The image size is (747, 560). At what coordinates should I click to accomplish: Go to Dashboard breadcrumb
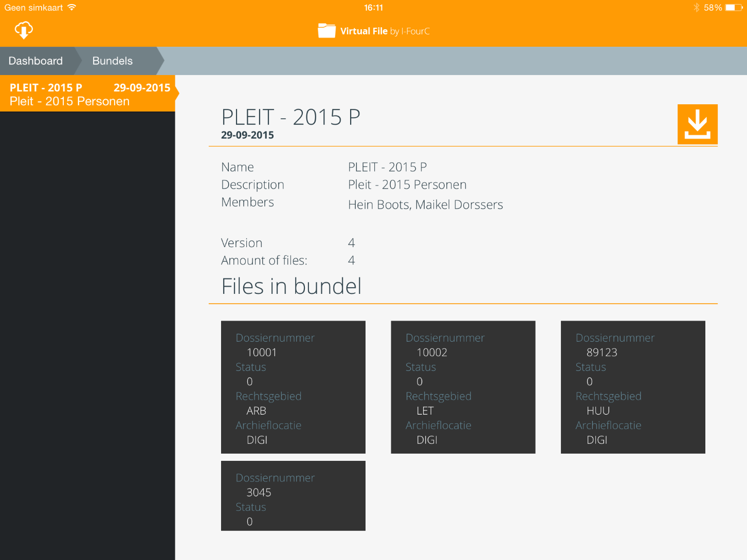click(x=35, y=61)
